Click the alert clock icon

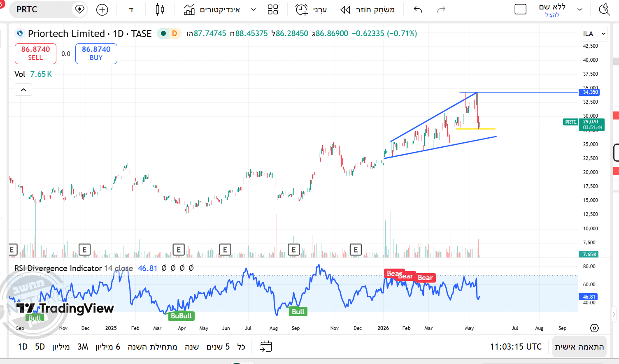pyautogui.click(x=302, y=9)
